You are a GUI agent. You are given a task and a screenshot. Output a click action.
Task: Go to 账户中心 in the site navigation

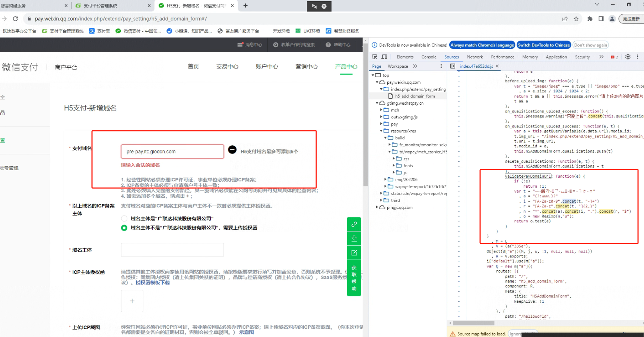(267, 67)
